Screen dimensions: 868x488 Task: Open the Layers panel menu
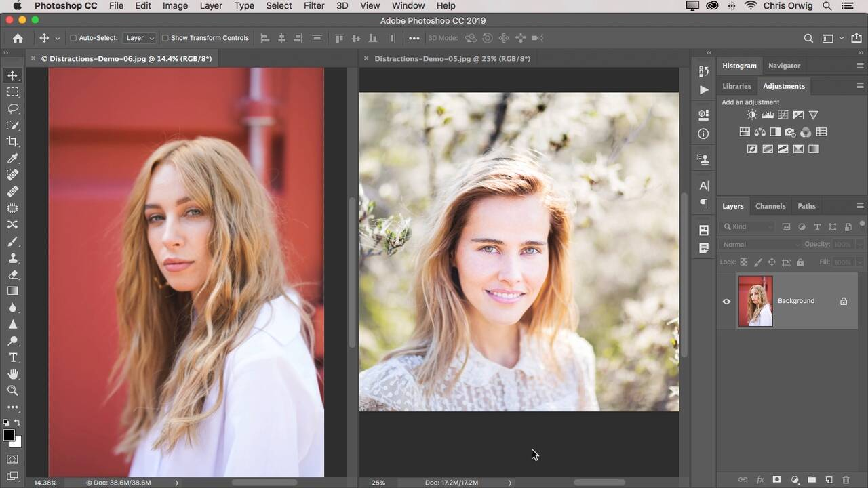(861, 206)
